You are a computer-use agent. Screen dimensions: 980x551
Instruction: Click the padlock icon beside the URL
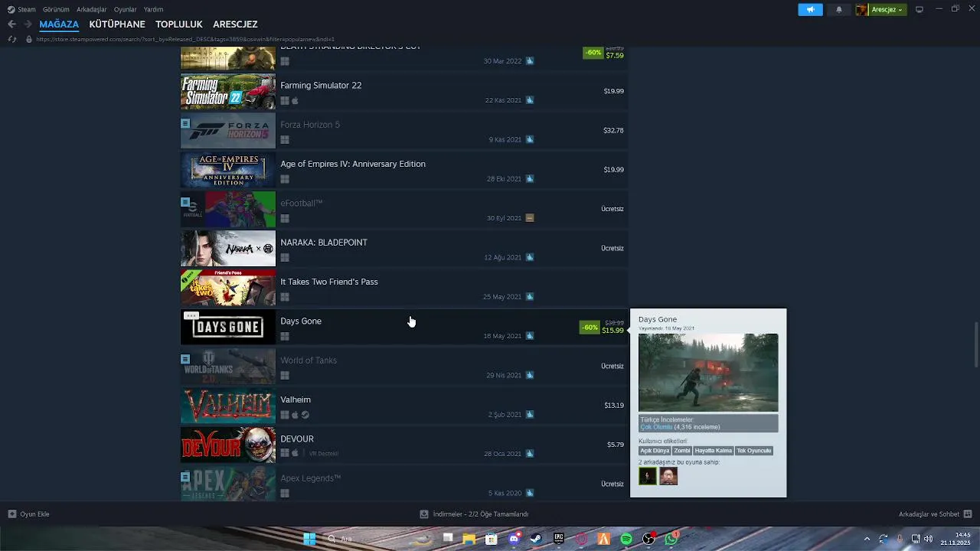click(28, 39)
